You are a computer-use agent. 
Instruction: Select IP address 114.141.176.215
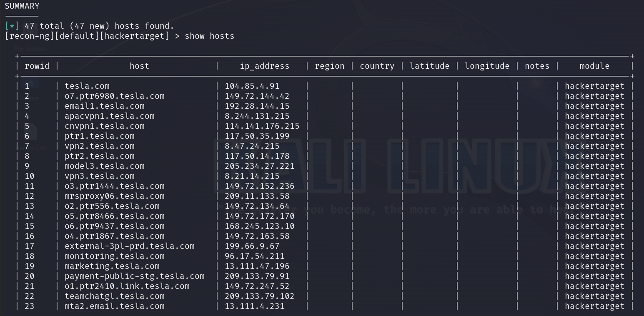click(262, 126)
